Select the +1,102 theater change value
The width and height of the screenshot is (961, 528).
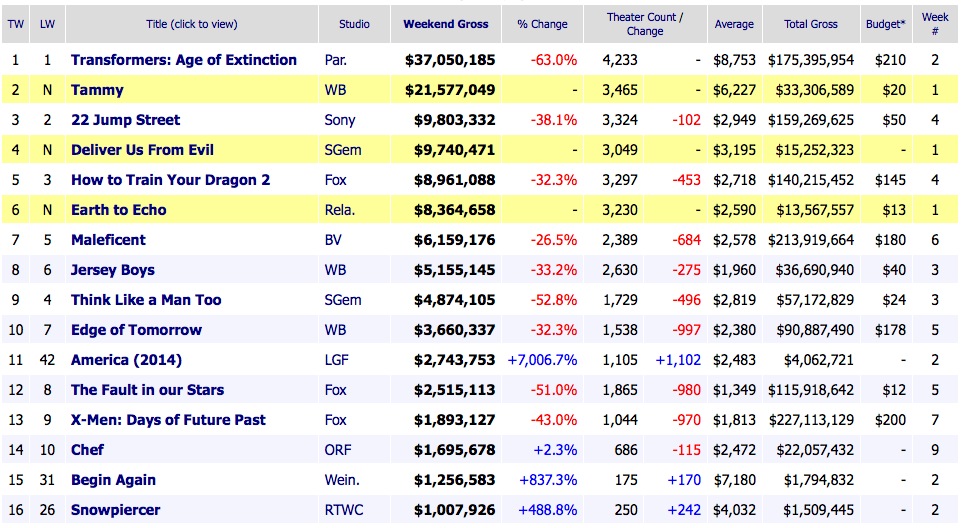click(678, 360)
